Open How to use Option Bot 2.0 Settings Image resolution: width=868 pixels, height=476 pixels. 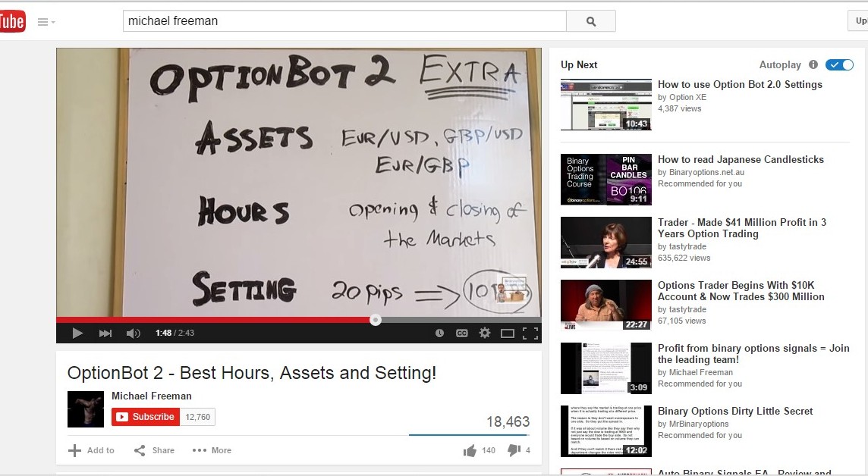tap(740, 85)
